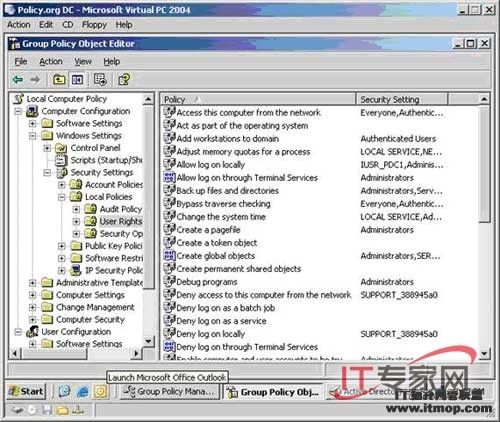Viewport: 500px width, 422px height.
Task: Expand the Change Management node
Action: [33, 307]
